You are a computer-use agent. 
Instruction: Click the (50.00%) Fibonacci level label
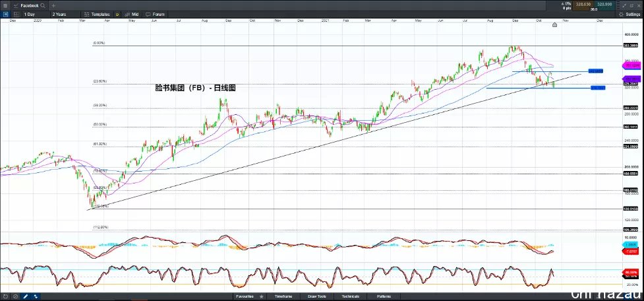(100, 124)
